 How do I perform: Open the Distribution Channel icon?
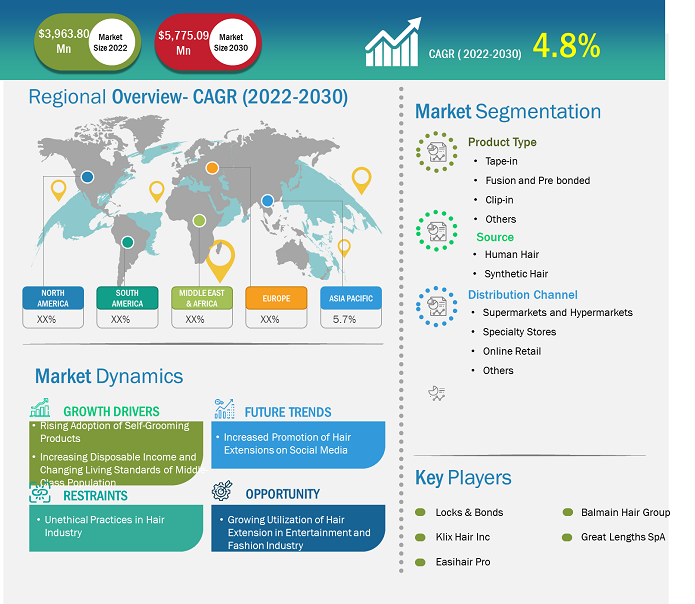[437, 305]
